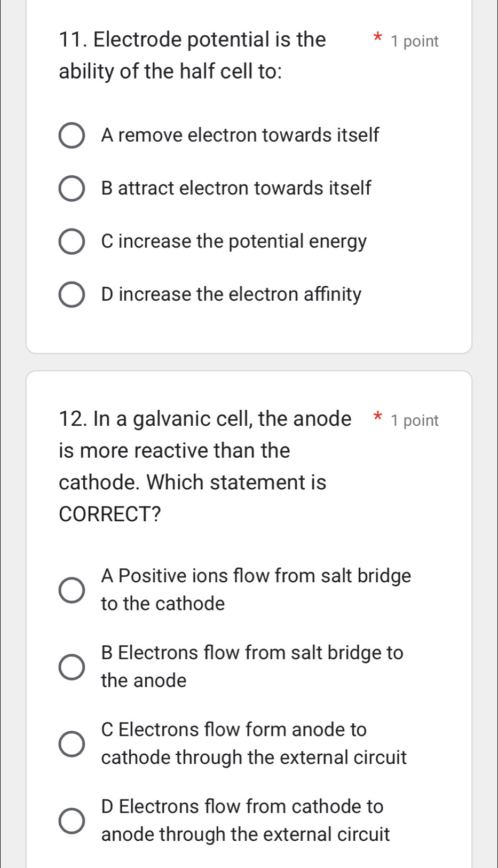
Task: Click the label text 'A remove electron towards itself'
Action: click(240, 135)
